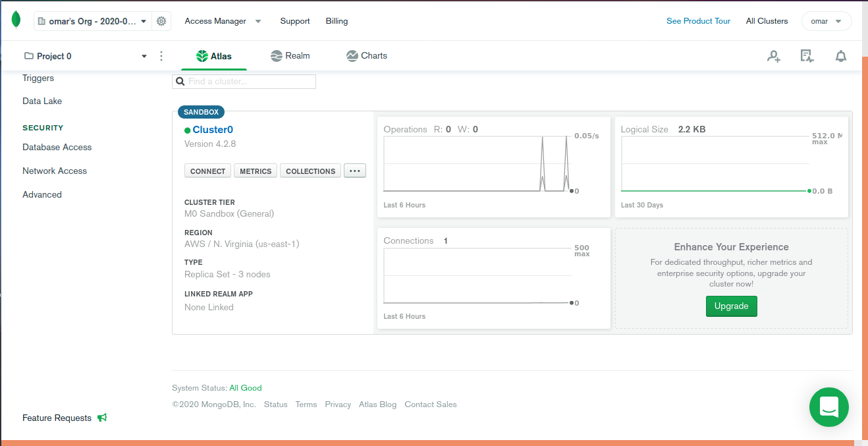This screenshot has width=868, height=446.
Task: Click Replica Set - 3 nodes text
Action: click(x=227, y=274)
